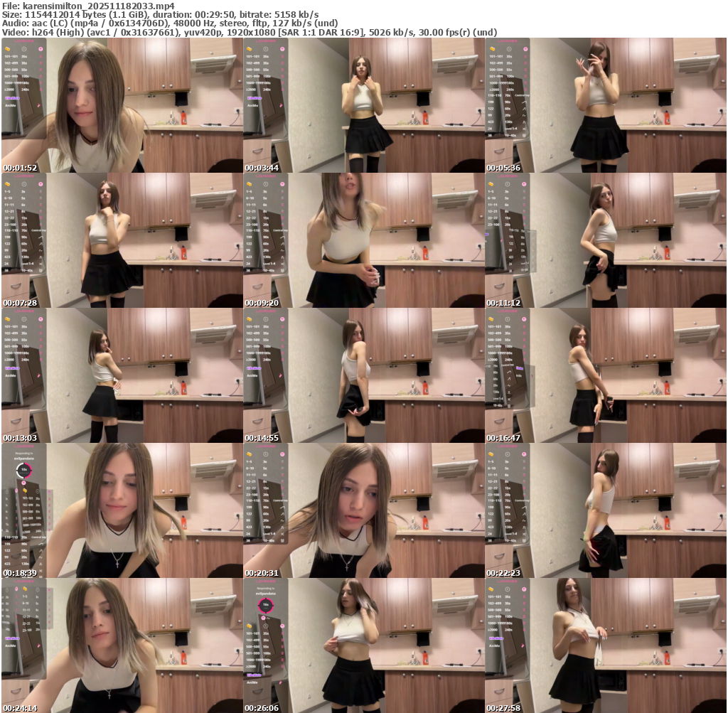Click the thumbnail at 00:24:14
The height and width of the screenshot is (713, 728).
point(122,645)
